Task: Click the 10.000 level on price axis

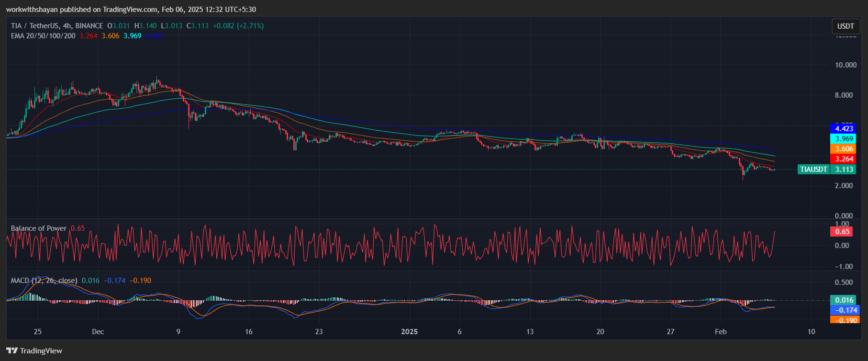Action: click(x=846, y=65)
